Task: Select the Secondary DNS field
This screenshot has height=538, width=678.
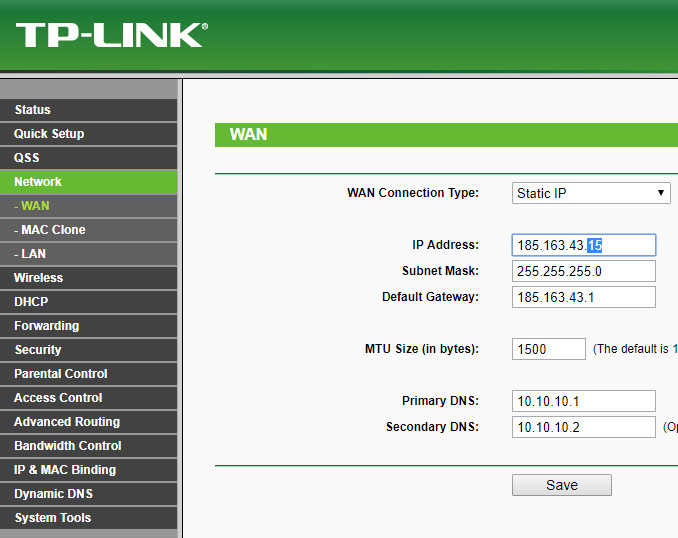Action: tap(583, 427)
